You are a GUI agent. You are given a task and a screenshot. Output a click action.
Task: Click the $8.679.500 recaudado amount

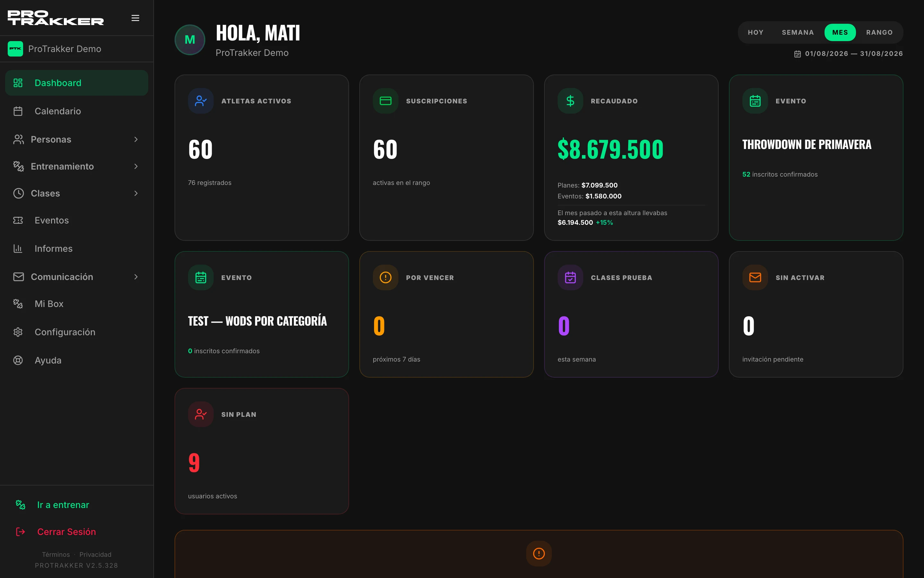[611, 149]
